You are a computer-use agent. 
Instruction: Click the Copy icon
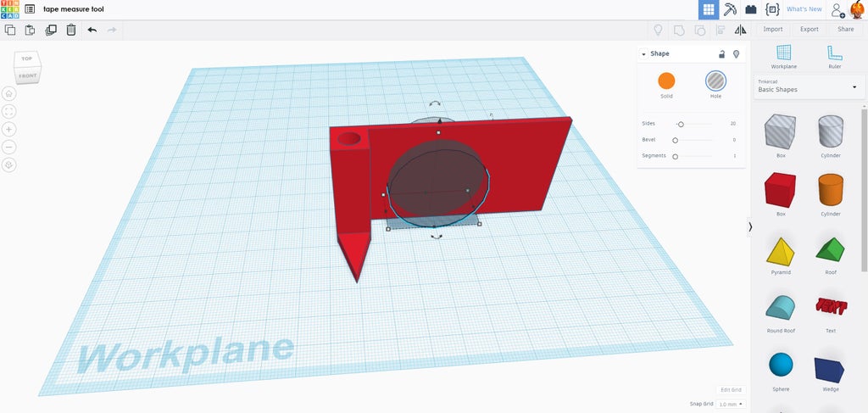[x=10, y=30]
